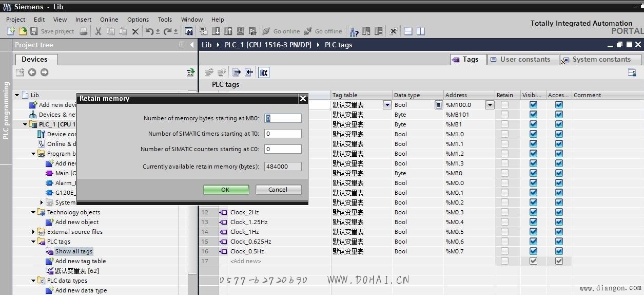Click the Redo arrow icon
This screenshot has height=295, width=644.
coord(167,31)
